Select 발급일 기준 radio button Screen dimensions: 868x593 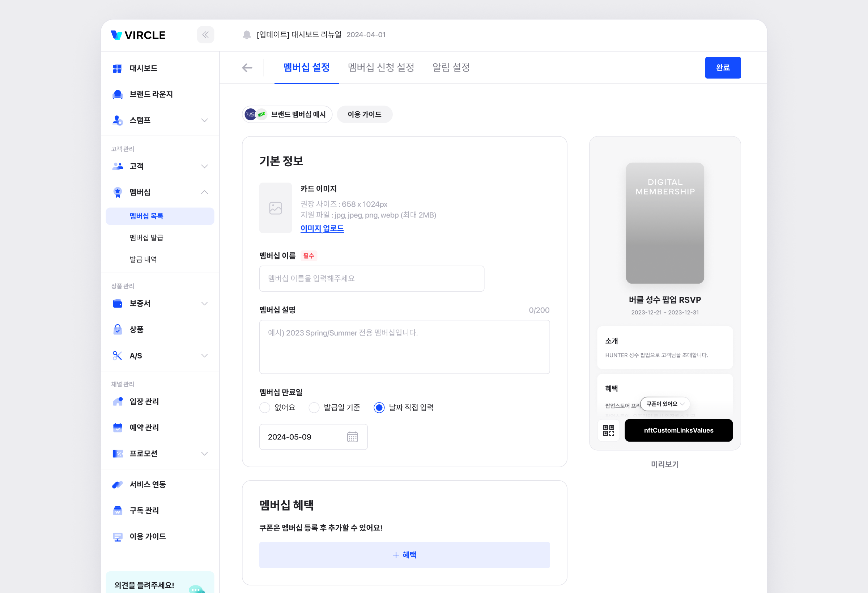[314, 407]
